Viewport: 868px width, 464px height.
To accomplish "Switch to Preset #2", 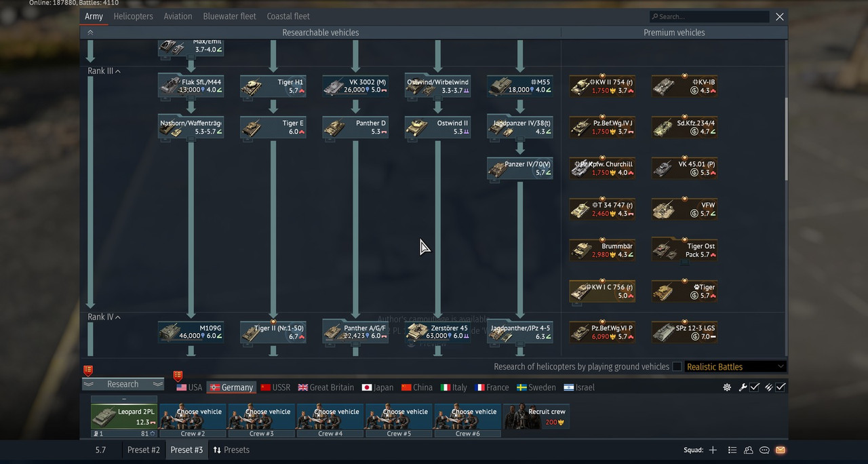I will [143, 450].
